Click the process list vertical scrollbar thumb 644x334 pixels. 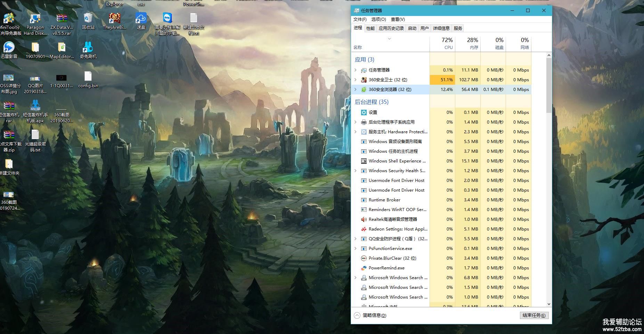[549, 85]
